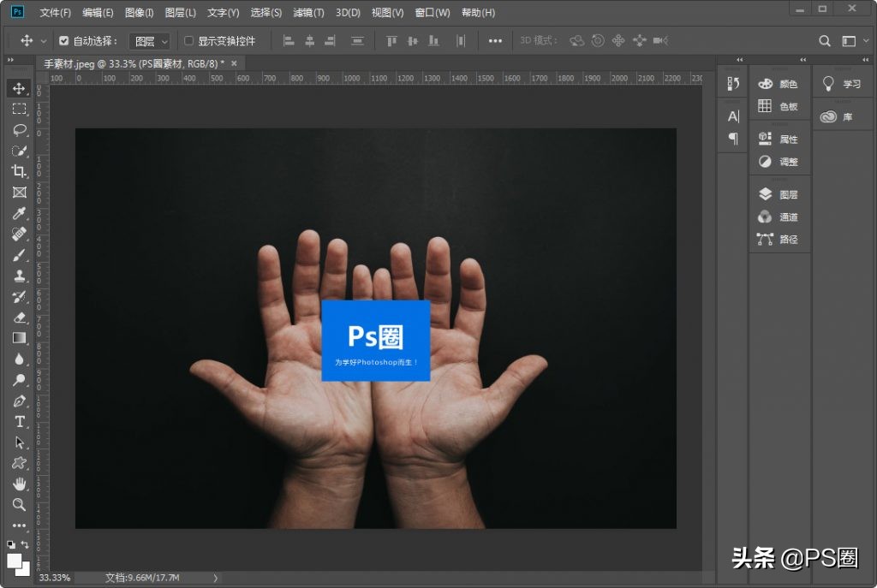The height and width of the screenshot is (588, 877).
Task: Open the 路径 panel
Action: coord(778,240)
